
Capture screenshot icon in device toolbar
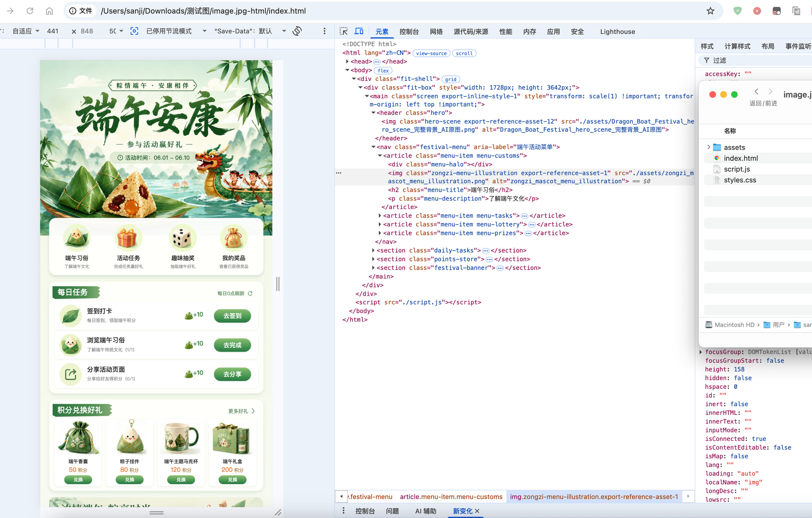point(134,31)
